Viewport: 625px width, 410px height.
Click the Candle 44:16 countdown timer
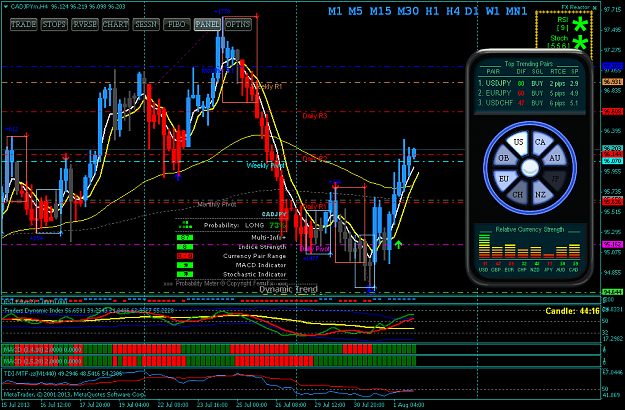click(x=572, y=311)
